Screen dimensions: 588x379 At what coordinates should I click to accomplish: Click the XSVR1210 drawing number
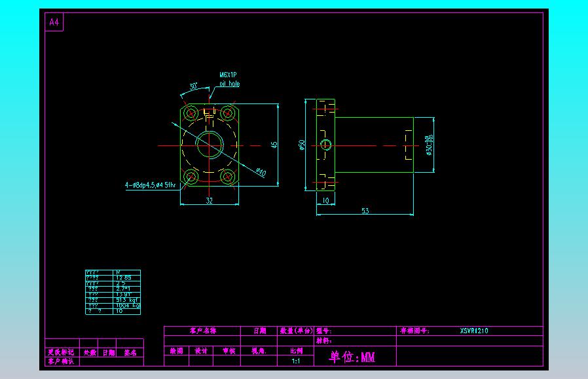(x=474, y=331)
